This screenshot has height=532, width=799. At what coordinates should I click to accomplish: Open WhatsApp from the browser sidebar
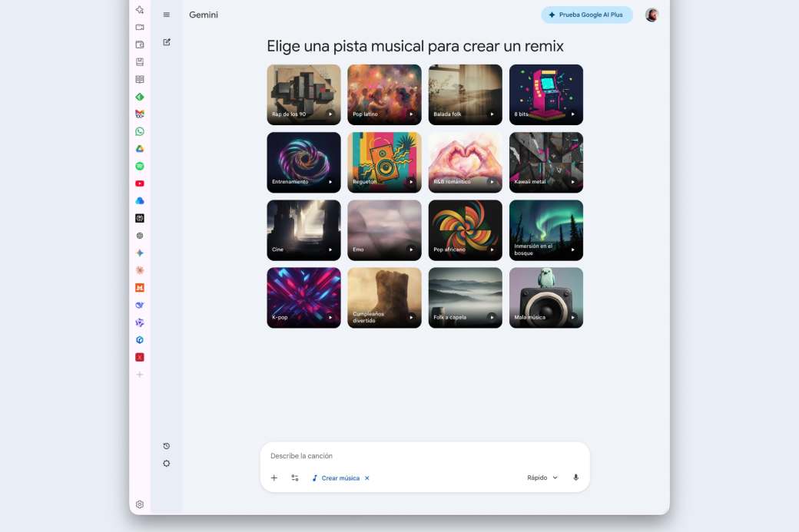tap(139, 131)
